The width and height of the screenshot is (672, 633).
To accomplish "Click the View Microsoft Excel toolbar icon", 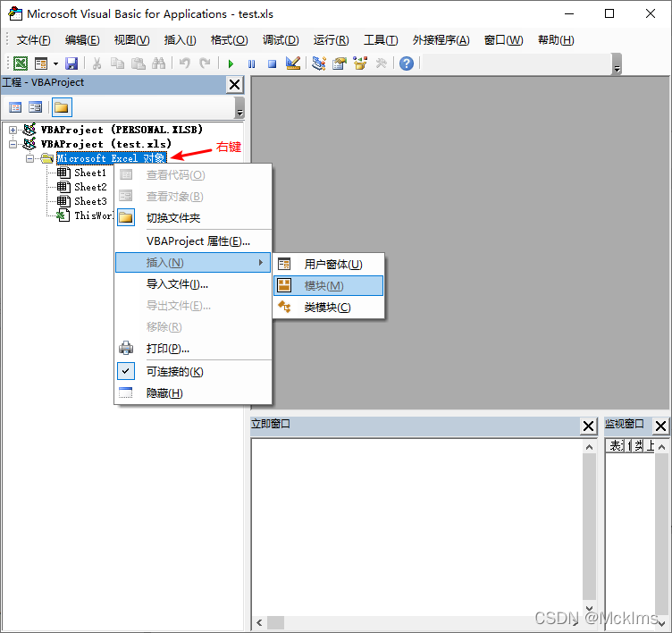I will [x=21, y=63].
